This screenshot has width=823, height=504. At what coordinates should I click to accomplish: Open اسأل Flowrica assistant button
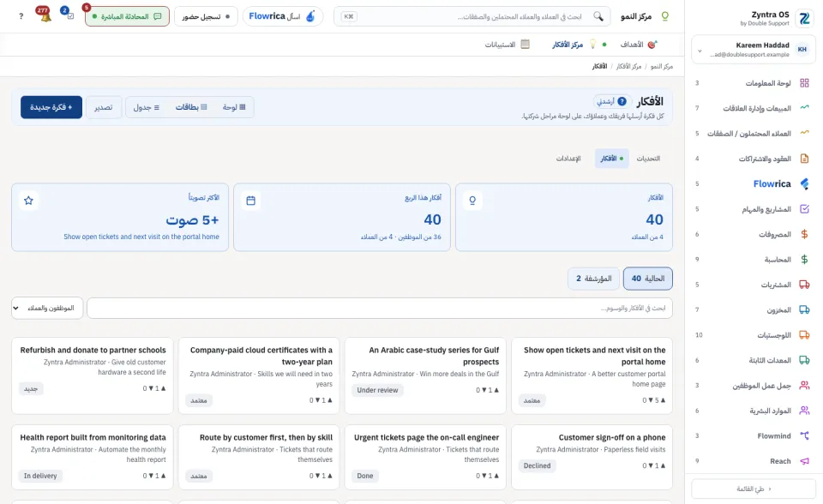click(x=282, y=16)
